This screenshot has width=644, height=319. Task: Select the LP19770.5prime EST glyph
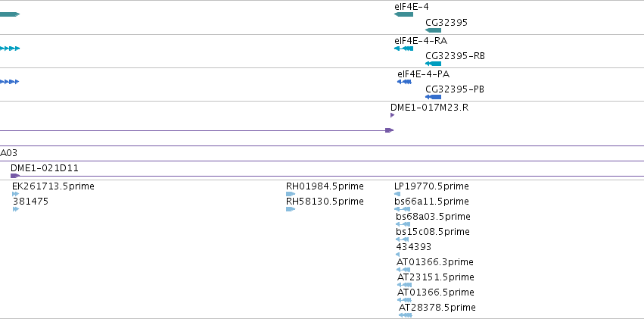coord(397,194)
